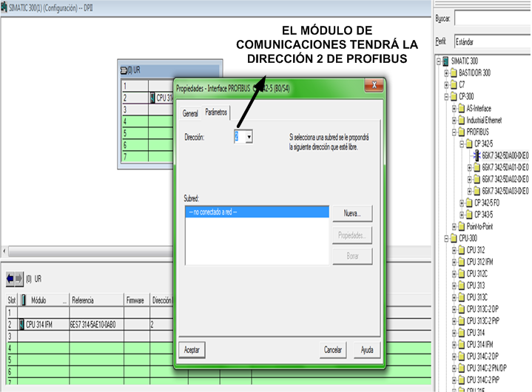Viewport: 532px width, 392px height.
Task: Click the forward navigation arrow icon
Action: [19, 279]
